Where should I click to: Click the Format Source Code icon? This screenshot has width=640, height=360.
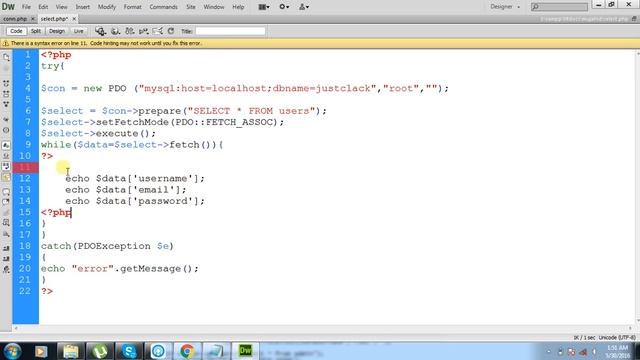click(6, 269)
